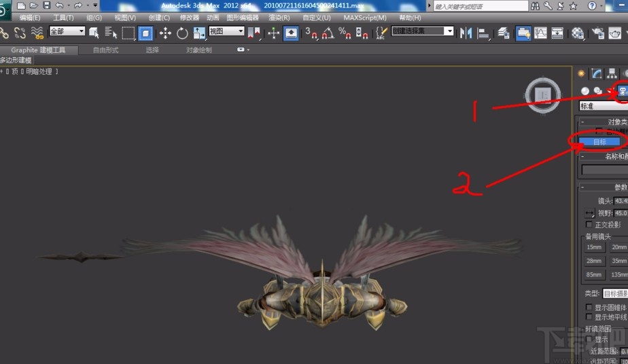Viewport: 628px width, 364px height.
Task: Toggle the Window/Crossing selection button
Action: [145, 33]
